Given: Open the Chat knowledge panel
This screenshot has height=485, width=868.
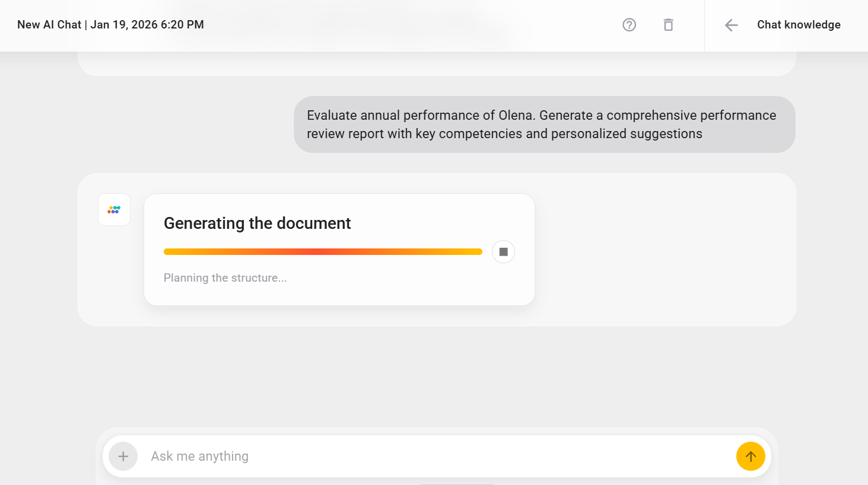Looking at the screenshot, I should pyautogui.click(x=799, y=25).
